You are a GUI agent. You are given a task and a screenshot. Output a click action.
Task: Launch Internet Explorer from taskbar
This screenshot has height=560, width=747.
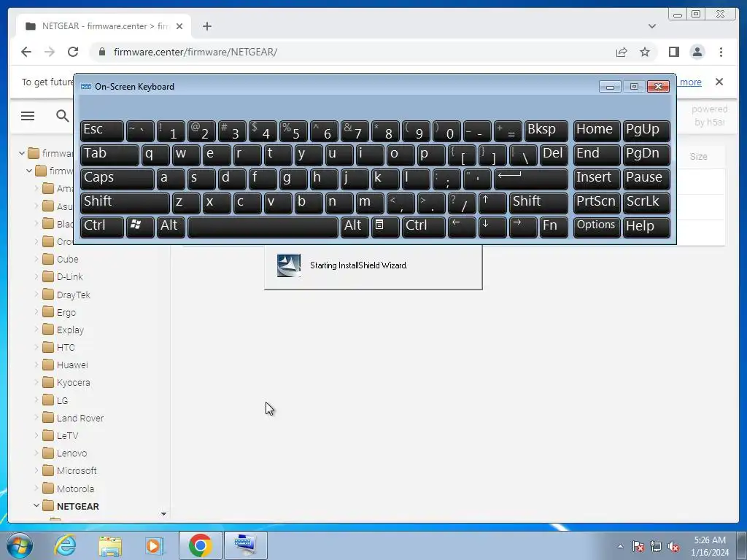tap(65, 545)
